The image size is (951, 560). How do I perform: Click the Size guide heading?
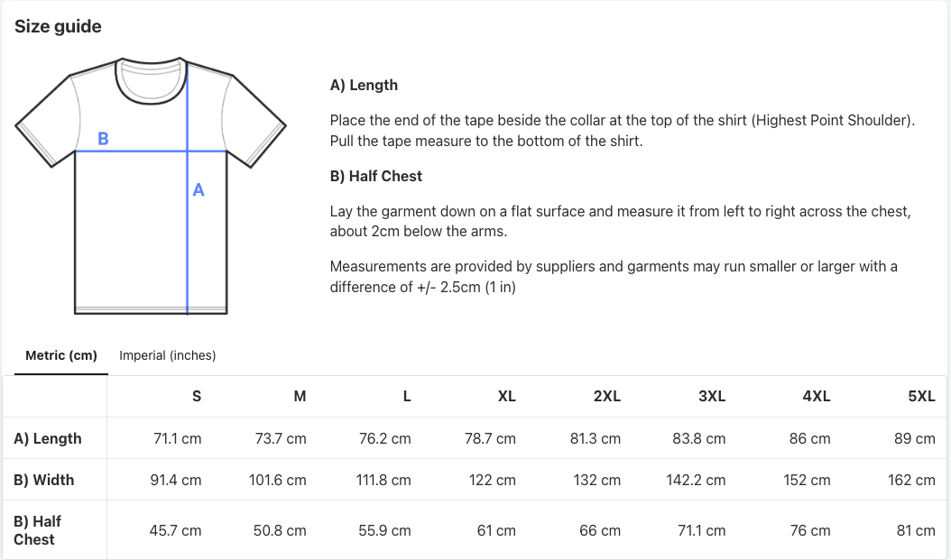pos(57,26)
